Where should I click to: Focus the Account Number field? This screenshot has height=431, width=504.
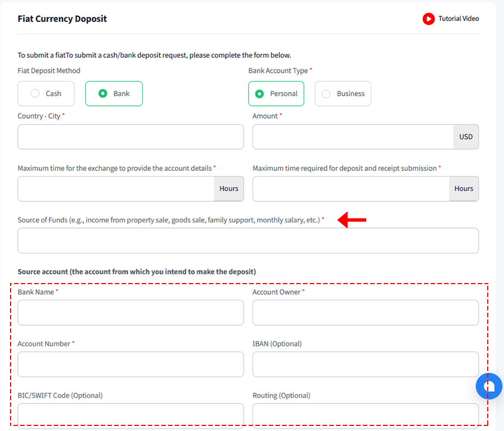tap(131, 364)
